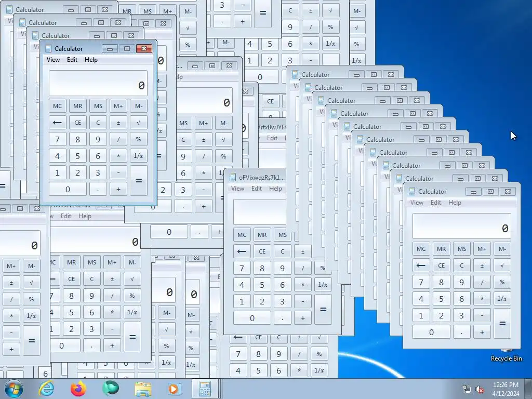The width and height of the screenshot is (532, 399).
Task: Click square root in active red-close Calculator
Action: click(x=139, y=123)
